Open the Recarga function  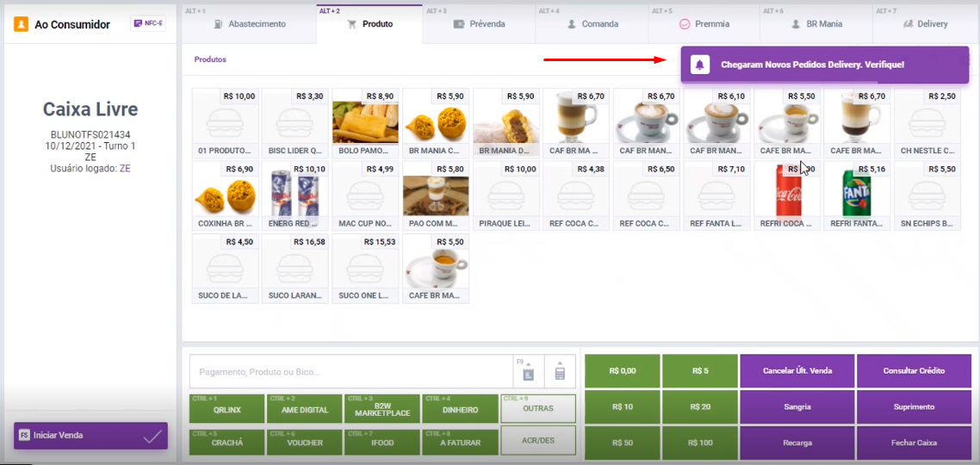click(x=797, y=443)
